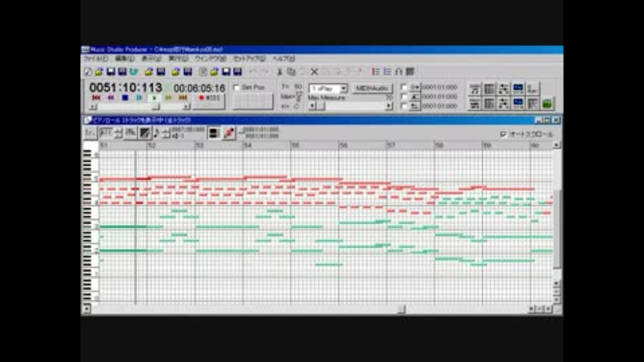Click the hatched pencil tool icon in piano roll
Image resolution: width=644 pixels, height=362 pixels.
pyautogui.click(x=145, y=133)
